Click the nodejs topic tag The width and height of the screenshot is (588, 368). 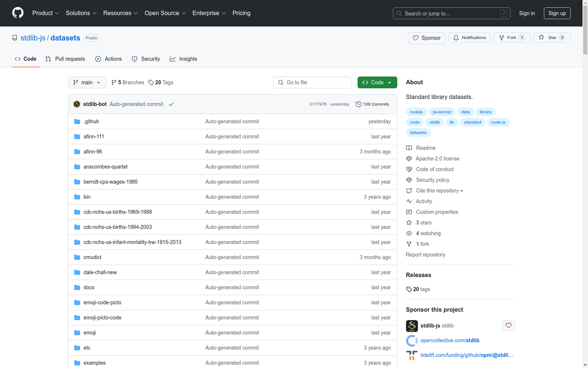[x=416, y=112]
